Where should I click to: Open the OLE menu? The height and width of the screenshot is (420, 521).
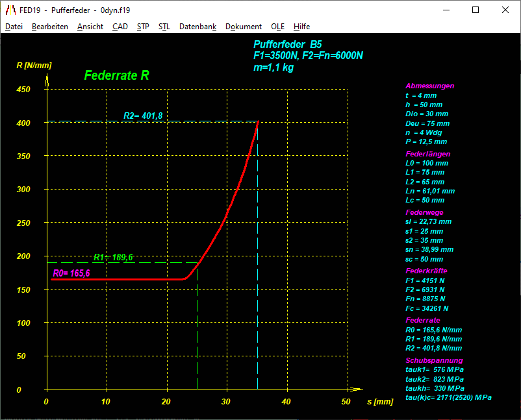(x=277, y=27)
